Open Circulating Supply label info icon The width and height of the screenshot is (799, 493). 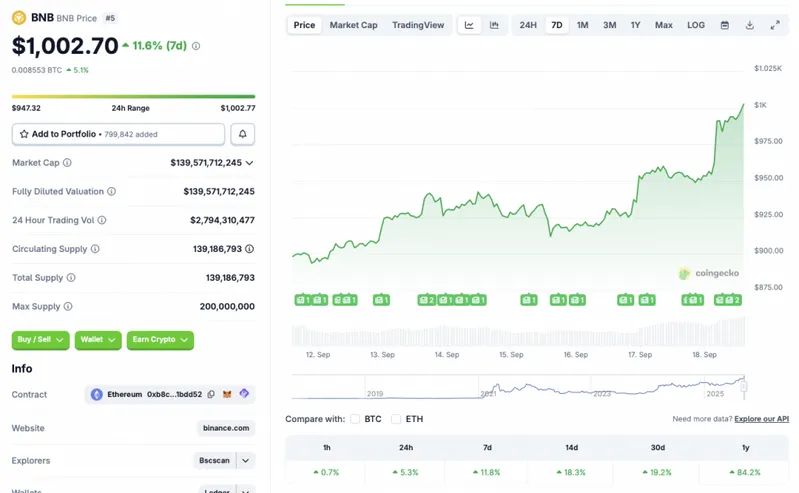(x=95, y=249)
